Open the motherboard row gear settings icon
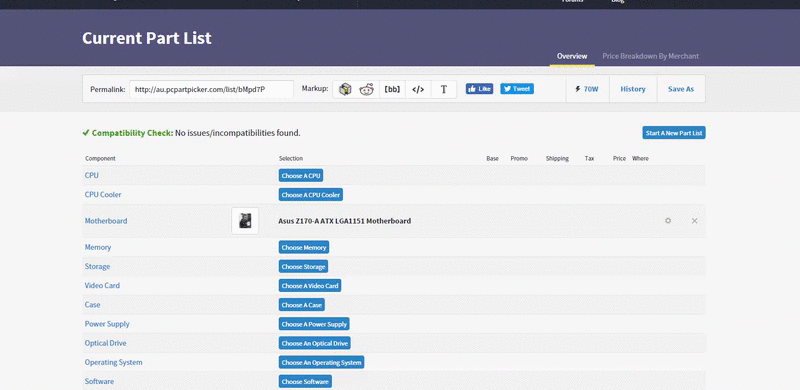 (x=668, y=221)
